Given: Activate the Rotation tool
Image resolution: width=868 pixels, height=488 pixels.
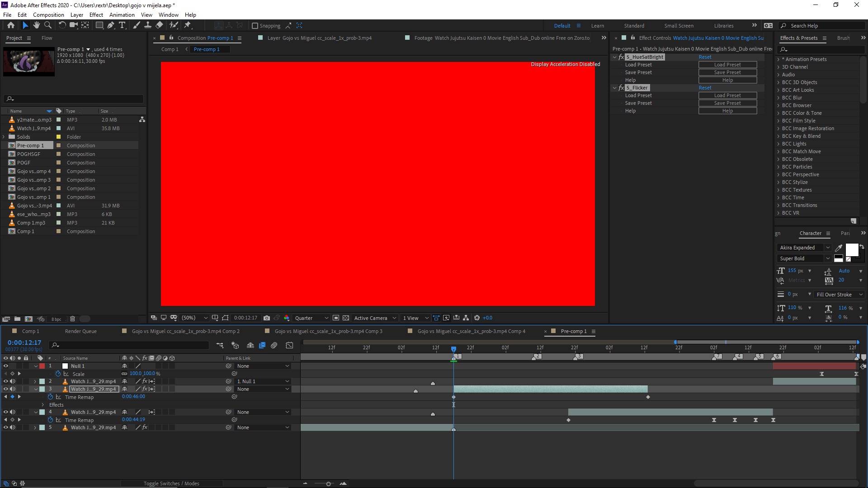Looking at the screenshot, I should pos(62,25).
